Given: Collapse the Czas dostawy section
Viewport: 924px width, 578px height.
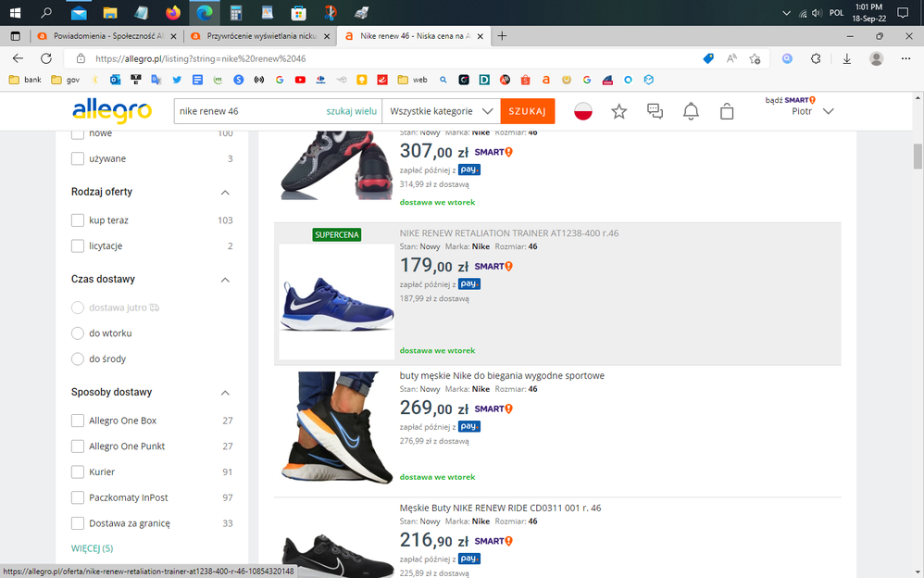Looking at the screenshot, I should coord(224,279).
